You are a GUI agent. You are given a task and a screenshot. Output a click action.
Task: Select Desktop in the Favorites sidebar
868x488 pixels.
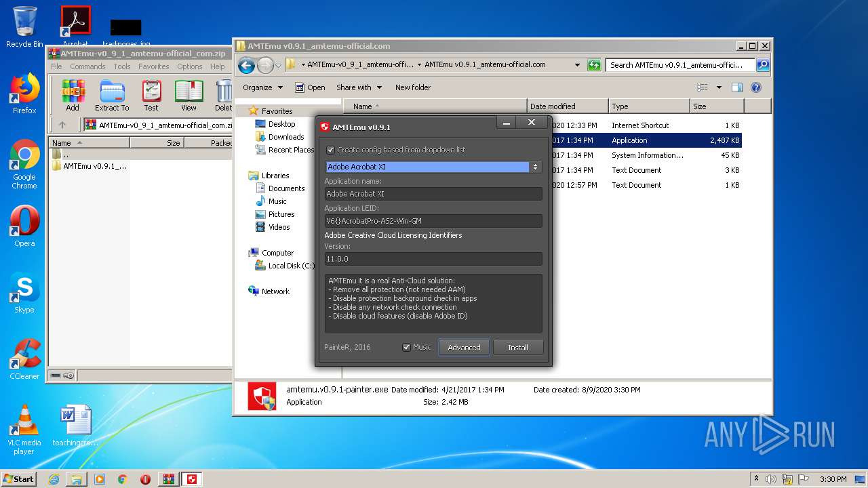click(275, 124)
